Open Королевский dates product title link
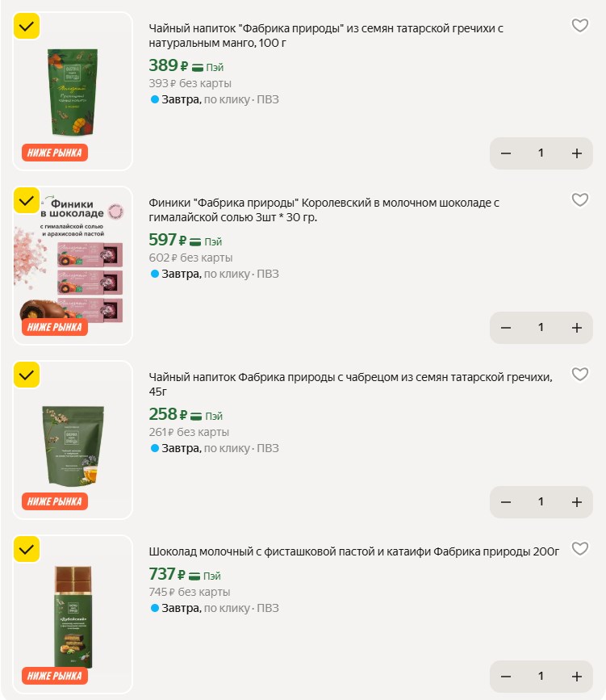Image resolution: width=606 pixels, height=700 pixels. point(324,210)
